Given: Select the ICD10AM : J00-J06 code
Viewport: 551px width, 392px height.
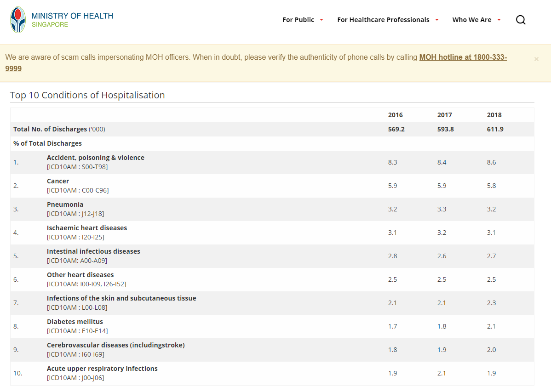Looking at the screenshot, I should tap(75, 378).
